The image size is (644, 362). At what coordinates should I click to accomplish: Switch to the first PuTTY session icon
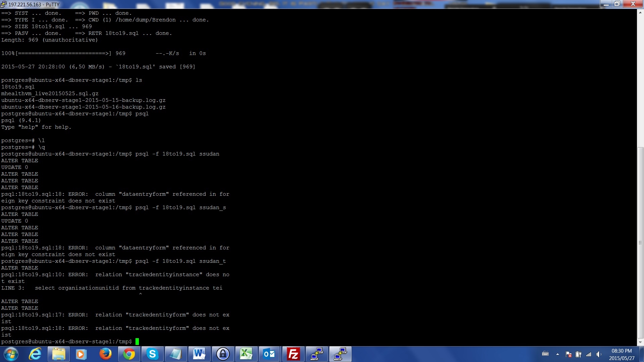tap(317, 354)
